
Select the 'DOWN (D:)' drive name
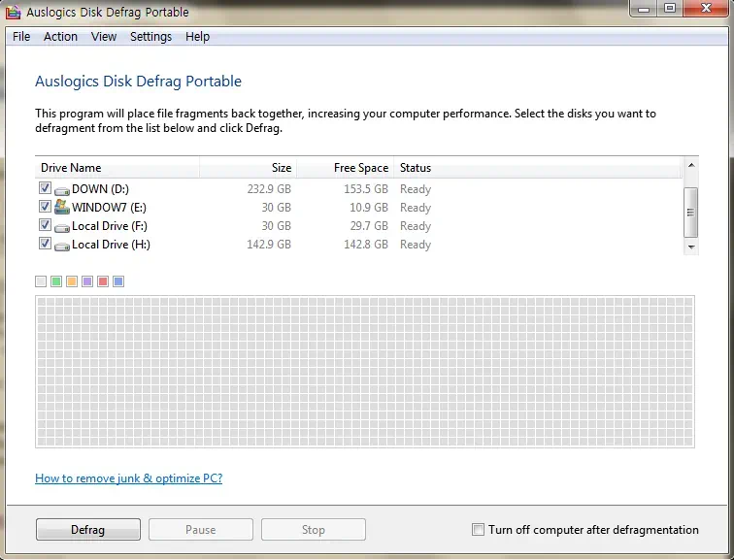pyautogui.click(x=100, y=189)
